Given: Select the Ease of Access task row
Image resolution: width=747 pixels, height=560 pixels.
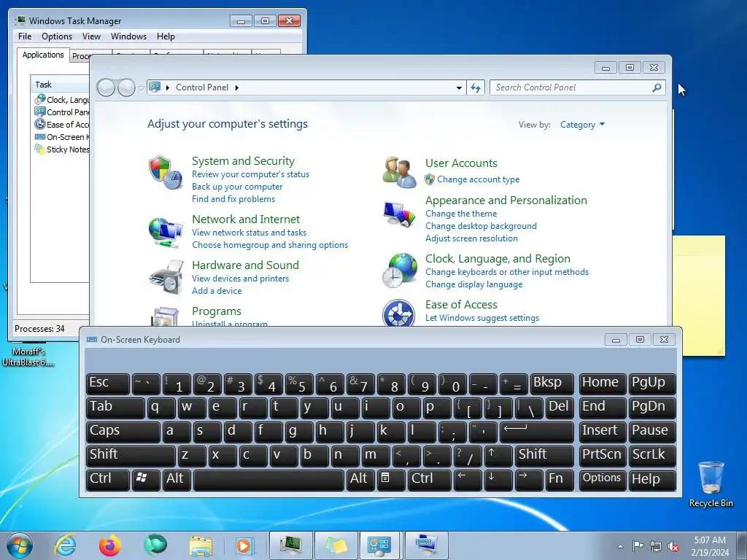Looking at the screenshot, I should tap(61, 125).
